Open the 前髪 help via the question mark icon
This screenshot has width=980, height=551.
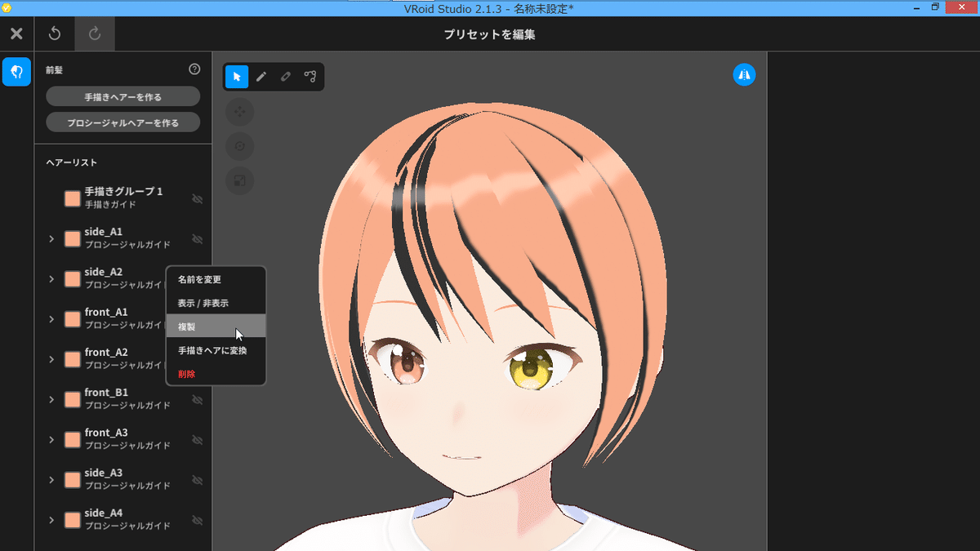(x=194, y=69)
